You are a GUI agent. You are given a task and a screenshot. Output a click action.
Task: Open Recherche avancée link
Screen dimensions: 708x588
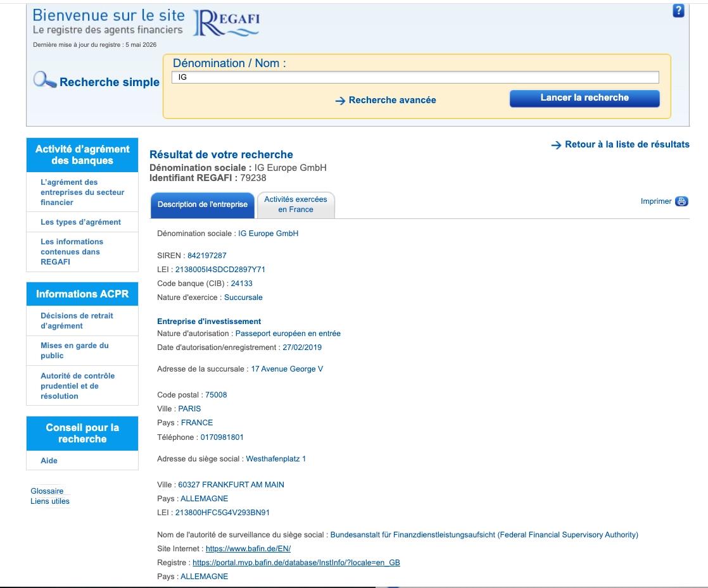tap(393, 100)
